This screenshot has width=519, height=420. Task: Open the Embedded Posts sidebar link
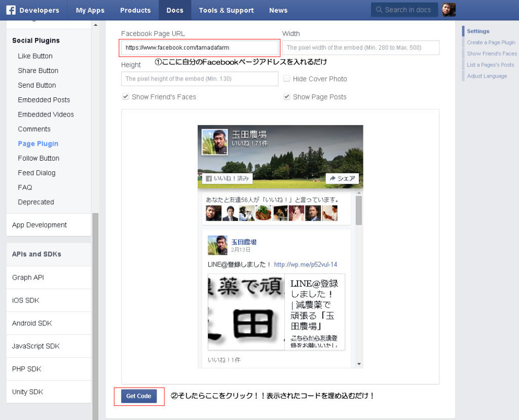[44, 100]
